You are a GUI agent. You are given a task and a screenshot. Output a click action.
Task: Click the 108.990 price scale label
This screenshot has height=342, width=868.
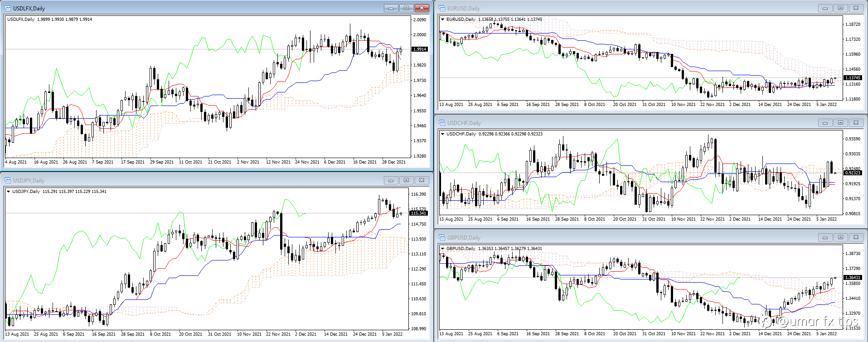pyautogui.click(x=418, y=329)
